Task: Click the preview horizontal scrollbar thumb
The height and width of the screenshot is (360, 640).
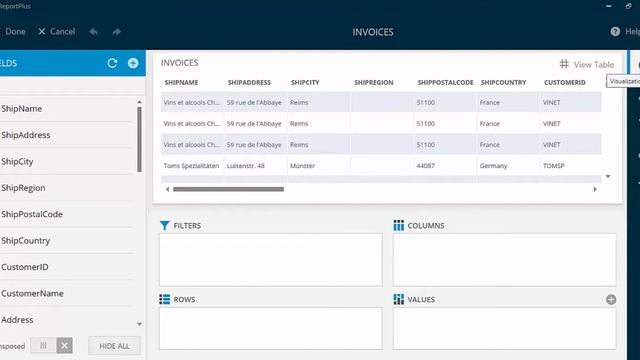Action: [x=228, y=189]
